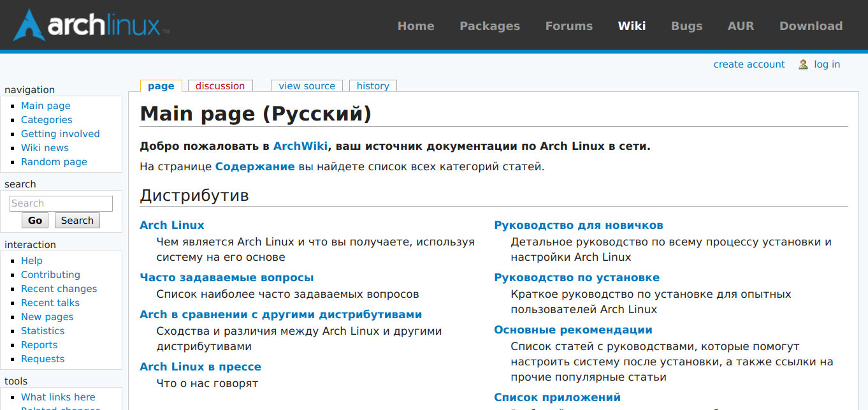
Task: Open Основные рекомендации link
Action: tap(573, 330)
